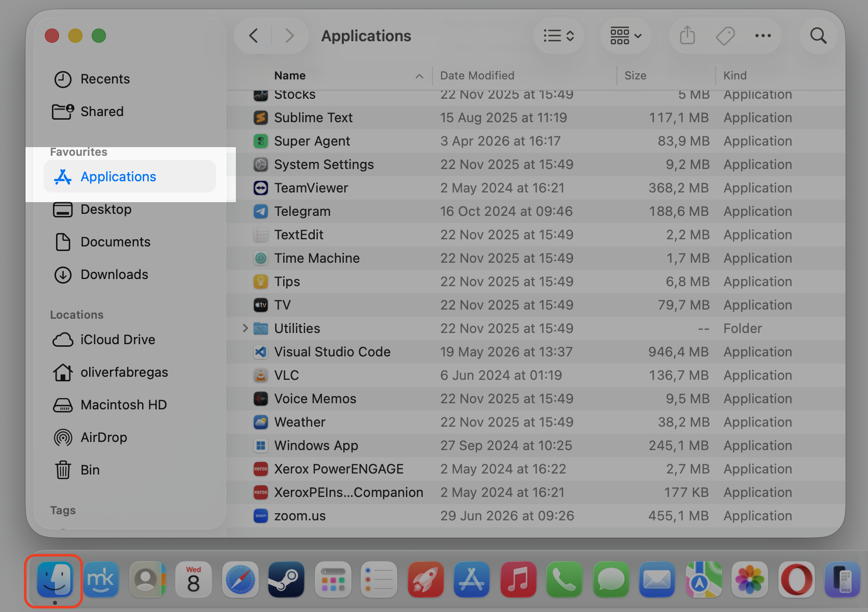This screenshot has height=612, width=868.
Task: Launch Safari from the Dock
Action: 240,579
